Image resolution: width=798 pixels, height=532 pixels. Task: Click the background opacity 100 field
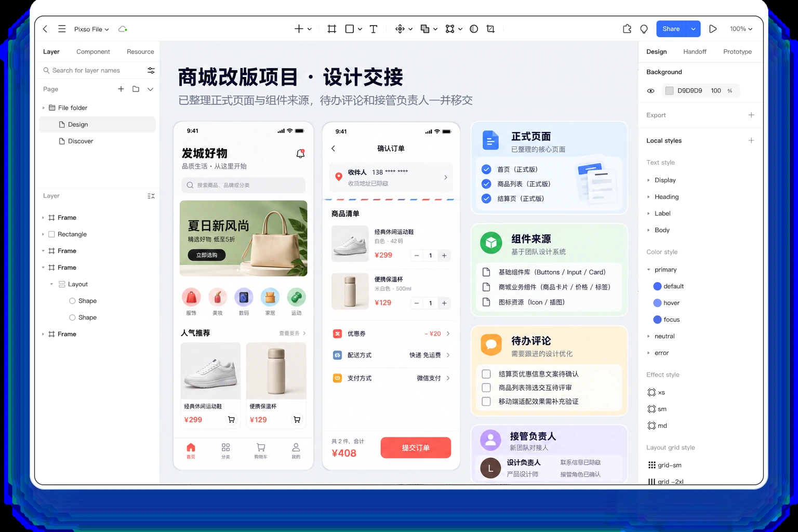716,91
